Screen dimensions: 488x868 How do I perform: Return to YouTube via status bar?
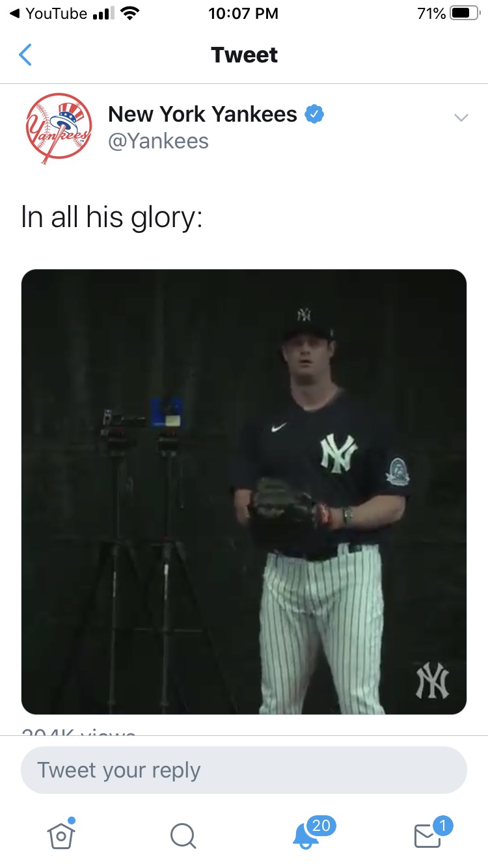pyautogui.click(x=48, y=14)
